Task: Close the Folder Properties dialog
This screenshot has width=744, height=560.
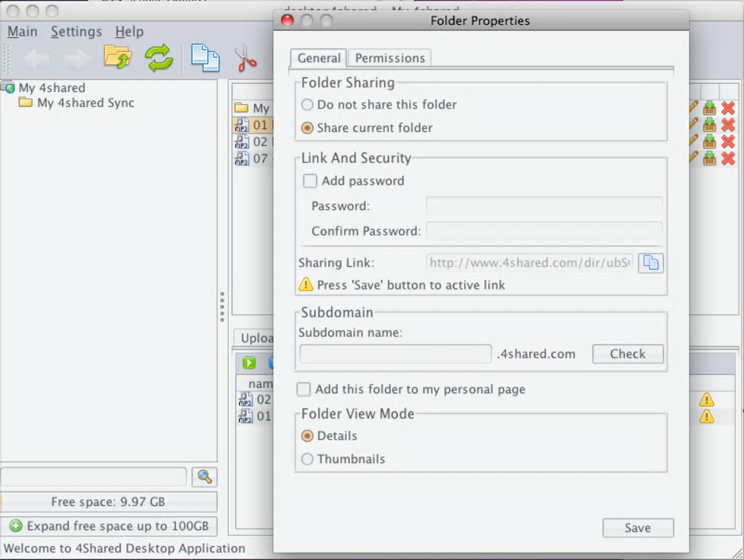Action: click(x=287, y=20)
